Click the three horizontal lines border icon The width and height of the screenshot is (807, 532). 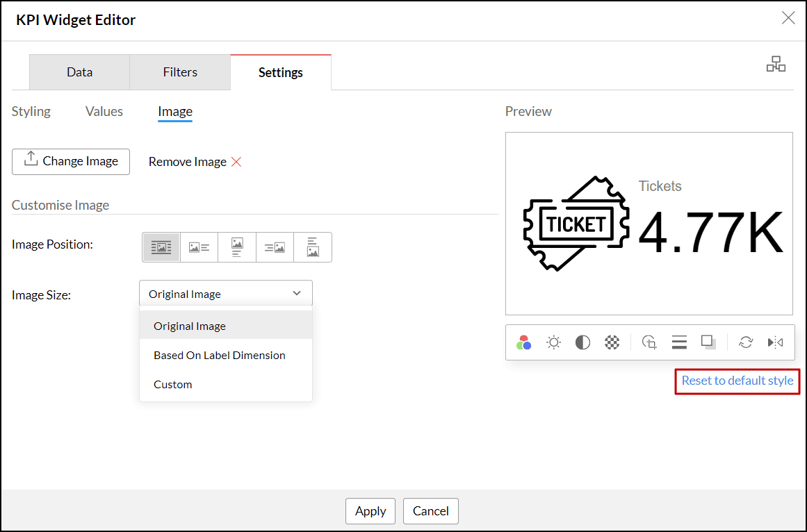coord(679,342)
